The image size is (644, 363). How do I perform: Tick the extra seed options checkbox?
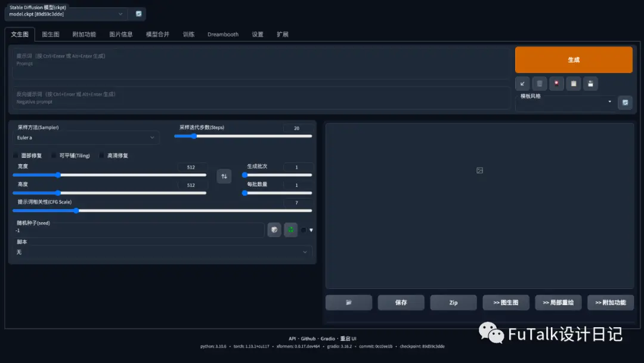[x=304, y=230]
